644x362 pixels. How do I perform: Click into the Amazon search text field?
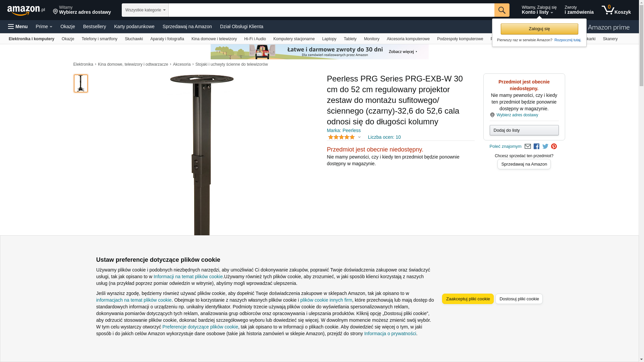331,10
